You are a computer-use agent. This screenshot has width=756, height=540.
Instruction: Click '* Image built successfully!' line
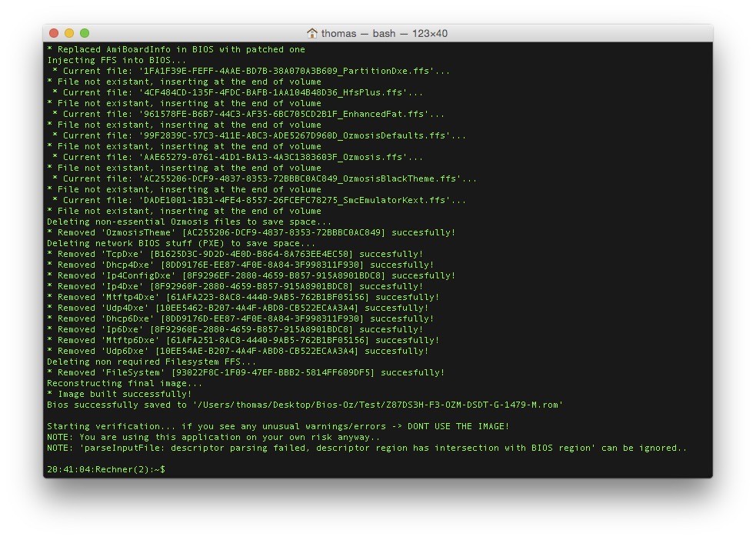119,395
